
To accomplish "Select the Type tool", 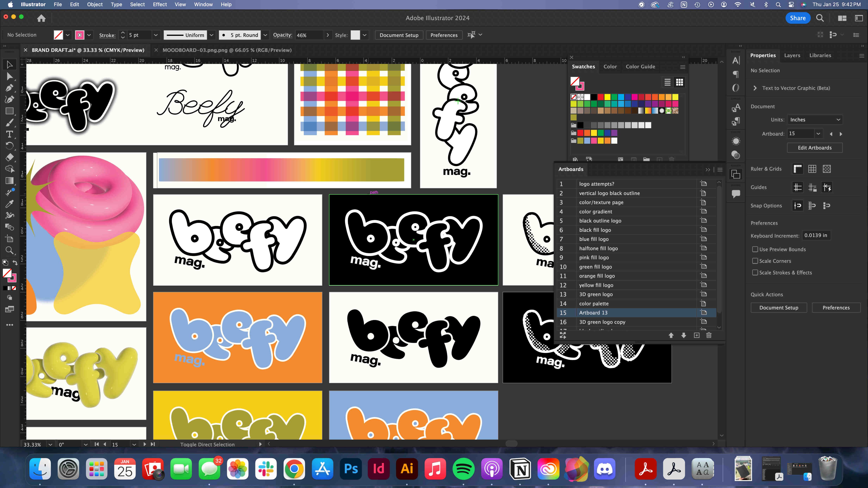I will (x=9, y=134).
